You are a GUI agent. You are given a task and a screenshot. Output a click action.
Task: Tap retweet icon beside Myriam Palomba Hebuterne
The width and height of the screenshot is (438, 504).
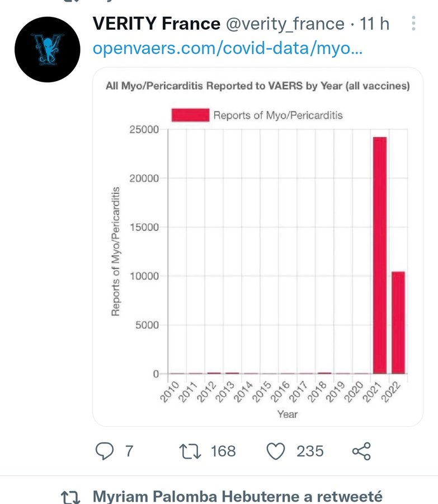70,497
